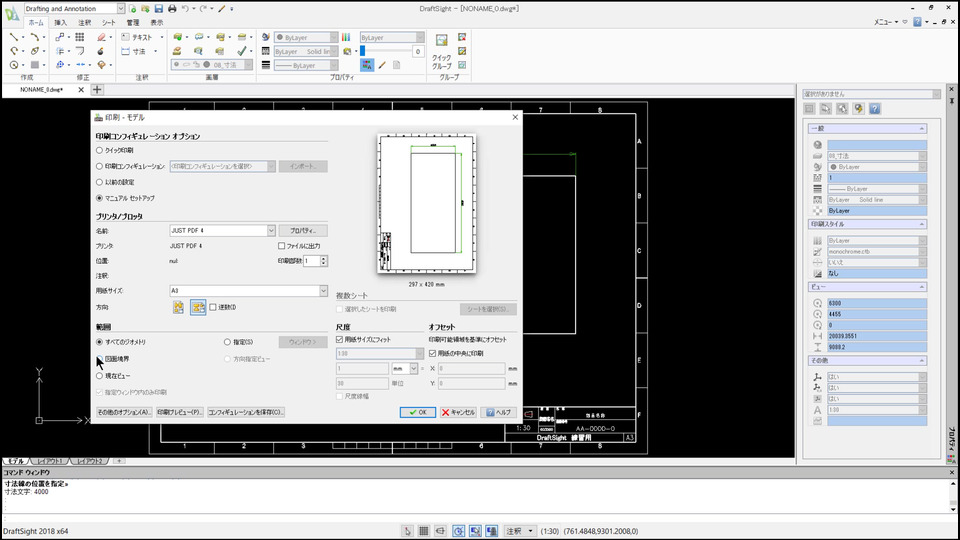Switch to the 挿入 ribbon tab
Screen dimensions: 960x540
coord(61,22)
